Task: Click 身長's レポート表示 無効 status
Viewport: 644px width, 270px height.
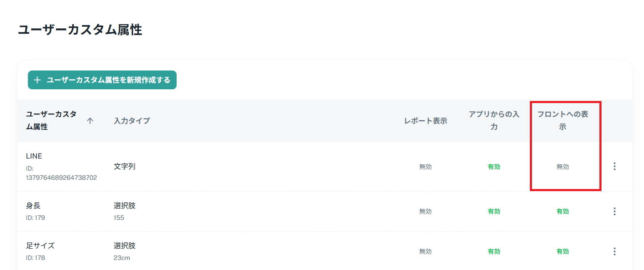Action: pyautogui.click(x=425, y=212)
